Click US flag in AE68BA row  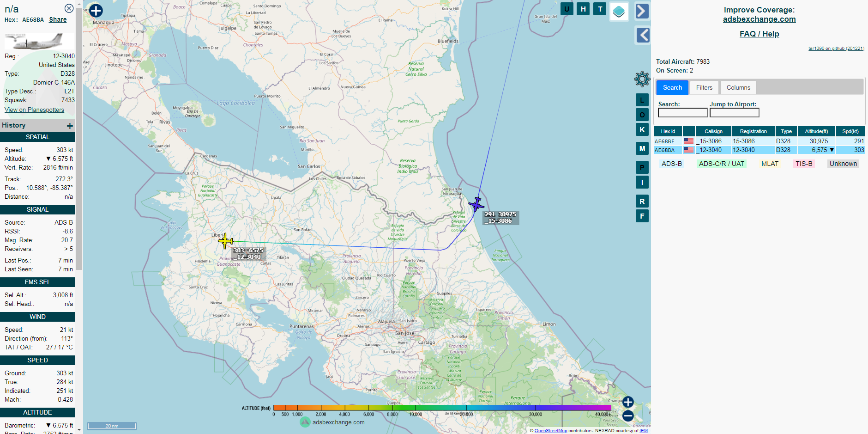click(688, 150)
